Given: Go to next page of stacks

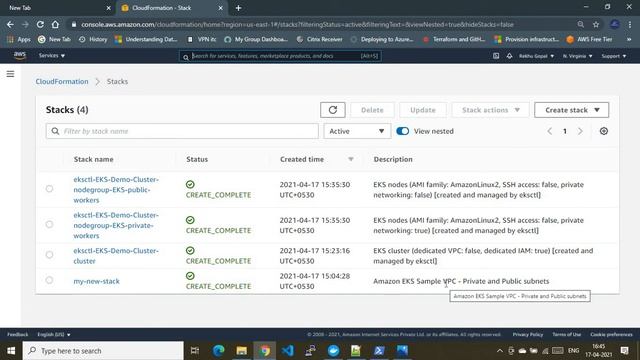Looking at the screenshot, I should click(x=580, y=131).
